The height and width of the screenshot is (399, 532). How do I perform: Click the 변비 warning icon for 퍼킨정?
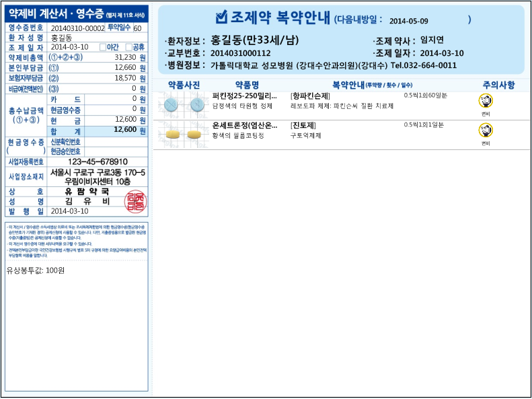coord(485,101)
